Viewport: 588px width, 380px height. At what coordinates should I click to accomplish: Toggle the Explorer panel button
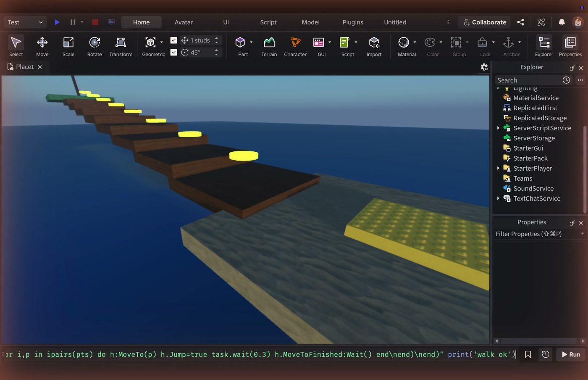click(544, 46)
